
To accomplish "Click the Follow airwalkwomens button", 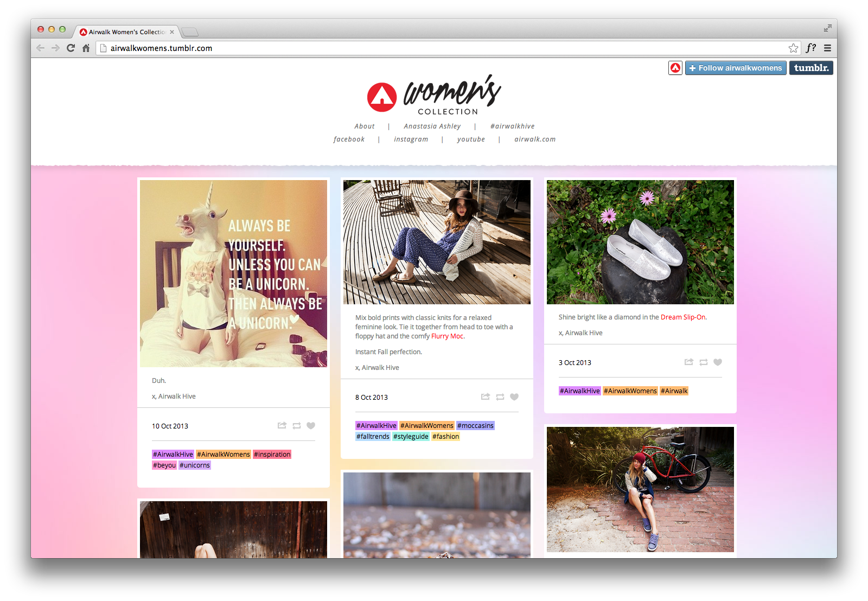I will tap(735, 68).
